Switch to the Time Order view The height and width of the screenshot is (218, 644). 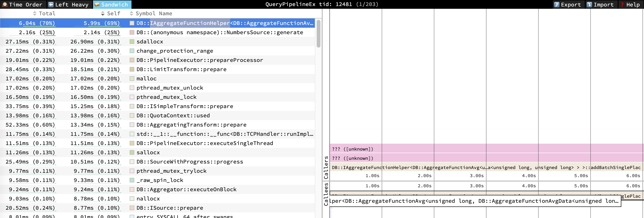point(25,4)
